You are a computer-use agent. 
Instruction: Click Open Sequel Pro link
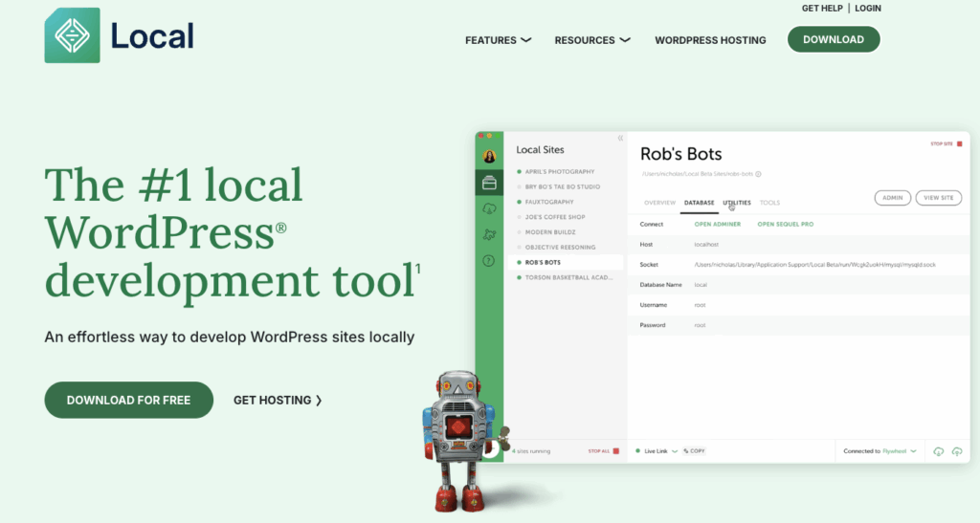(786, 224)
